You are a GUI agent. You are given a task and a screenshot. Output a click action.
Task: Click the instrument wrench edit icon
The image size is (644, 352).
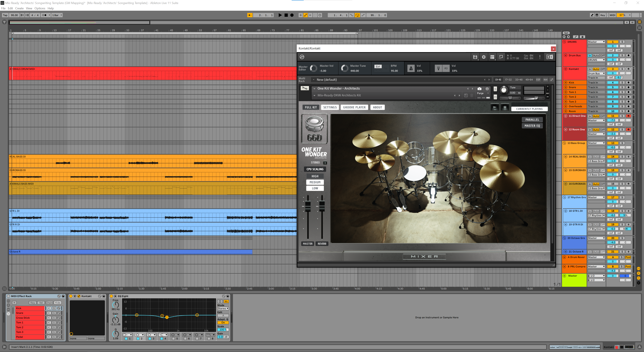pyautogui.click(x=305, y=88)
